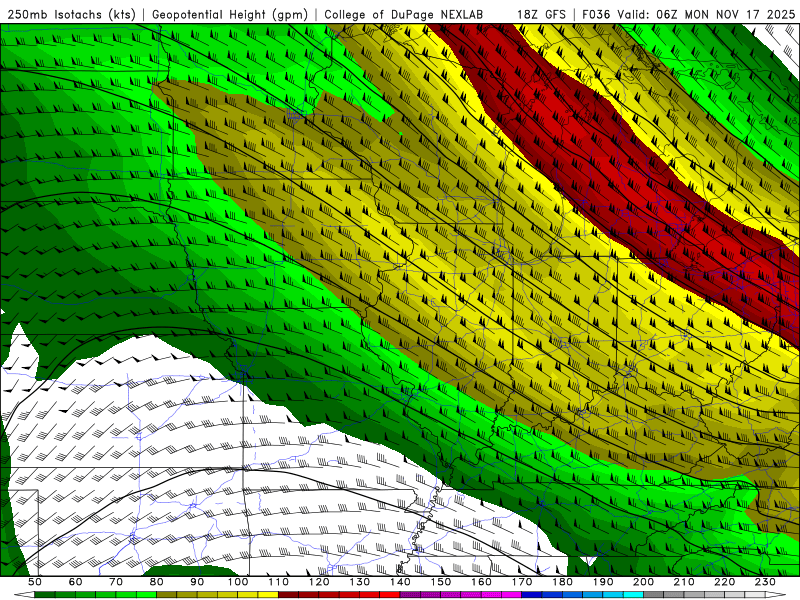Click the 230 value on the colorbar scale
Viewport: 800px width, 600px height.
click(765, 582)
